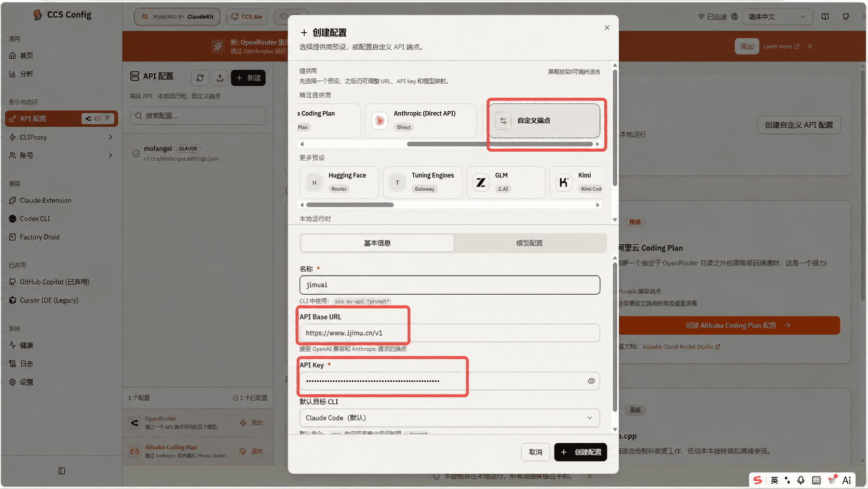This screenshot has height=489, width=868.
Task: Click the 已连接 connection status
Action: pyautogui.click(x=712, y=17)
